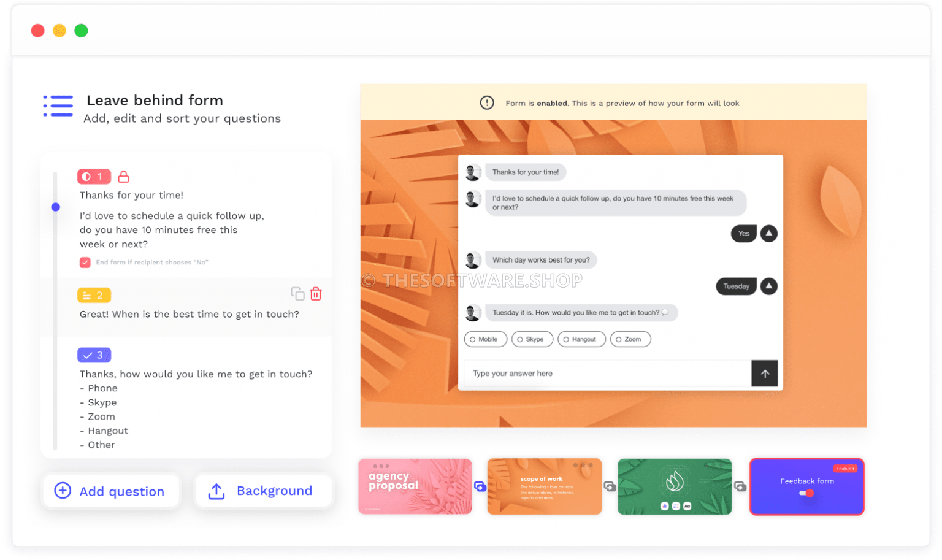Click the warning icon in the enabled banner
Viewport: 942px width, 560px height.
click(x=487, y=103)
